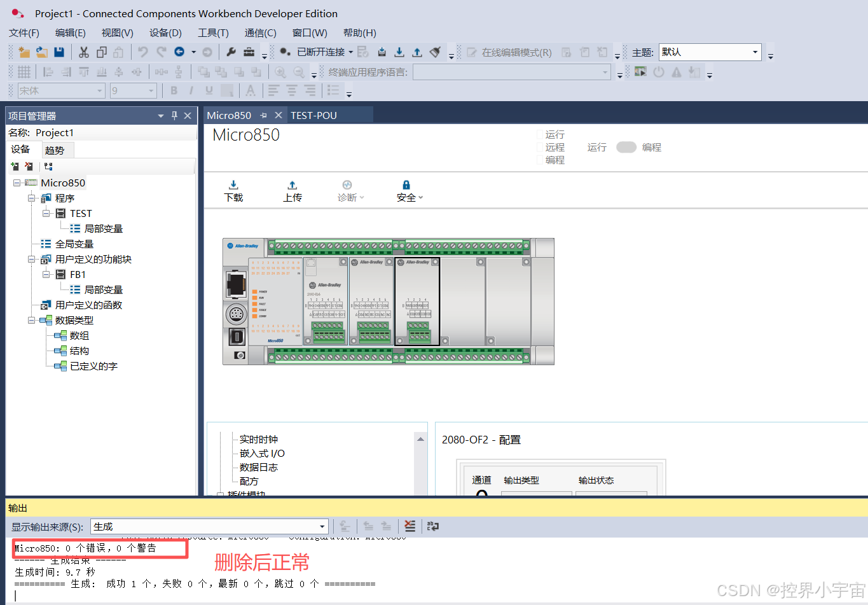868x605 pixels.
Task: Open the 通信(C) menu
Action: [x=260, y=32]
